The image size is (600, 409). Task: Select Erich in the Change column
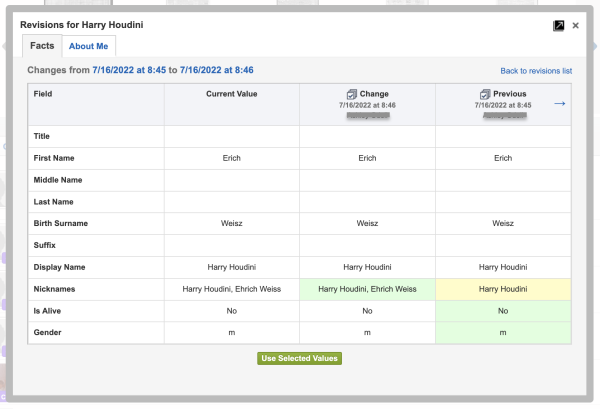[367, 158]
